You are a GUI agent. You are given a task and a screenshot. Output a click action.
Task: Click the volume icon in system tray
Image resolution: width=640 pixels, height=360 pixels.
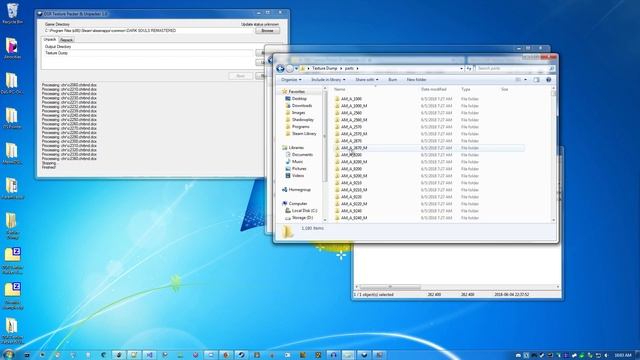[606, 356]
